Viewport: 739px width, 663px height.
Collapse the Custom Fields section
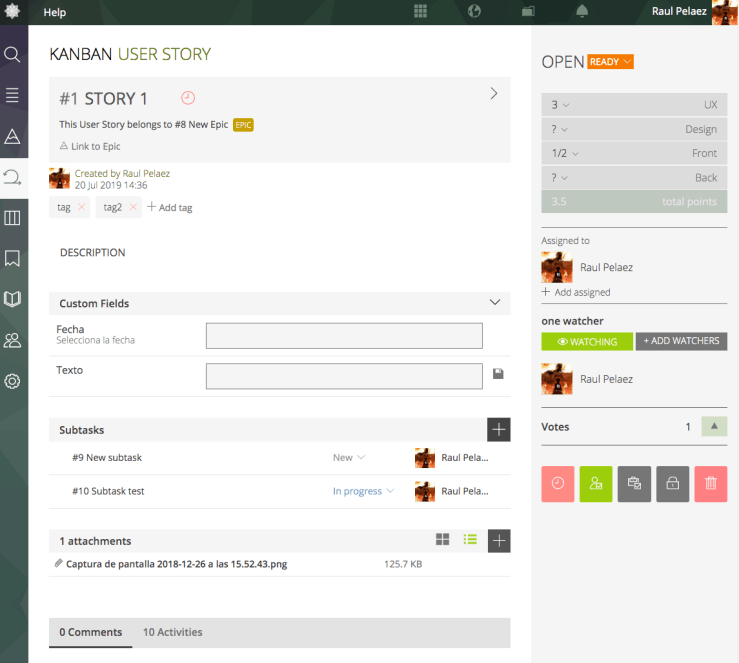coord(494,302)
